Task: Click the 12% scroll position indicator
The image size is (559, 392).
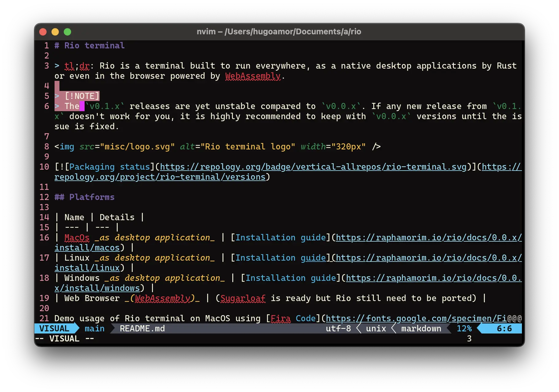Action: pos(464,329)
